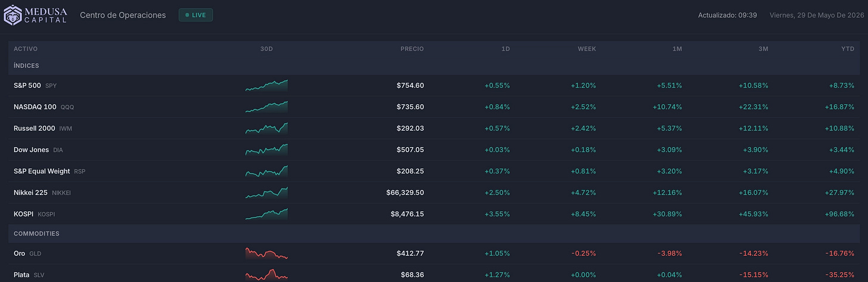Open the S&P 500 30D sparkline
Image resolution: width=868 pixels, height=282 pixels.
pyautogui.click(x=266, y=85)
